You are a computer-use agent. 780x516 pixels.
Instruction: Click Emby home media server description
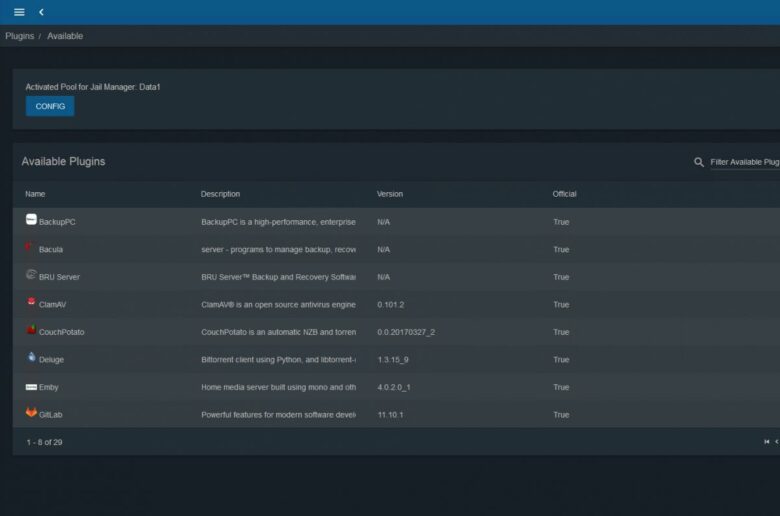(x=279, y=387)
